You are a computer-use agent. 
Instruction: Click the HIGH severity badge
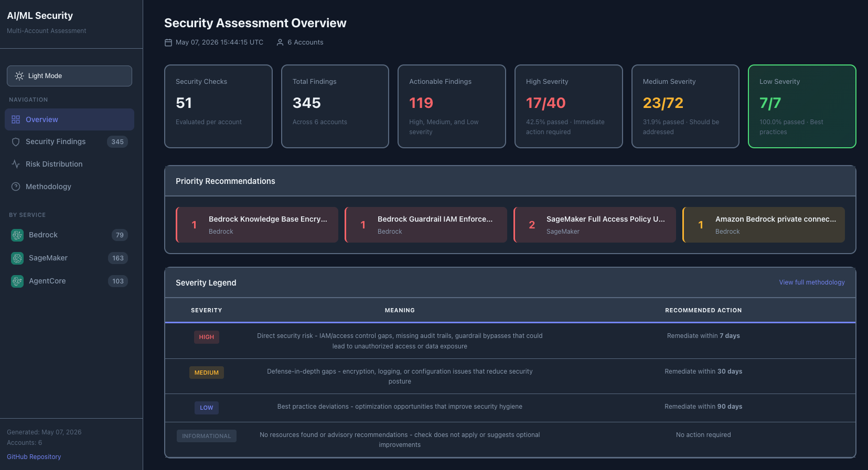[207, 337]
